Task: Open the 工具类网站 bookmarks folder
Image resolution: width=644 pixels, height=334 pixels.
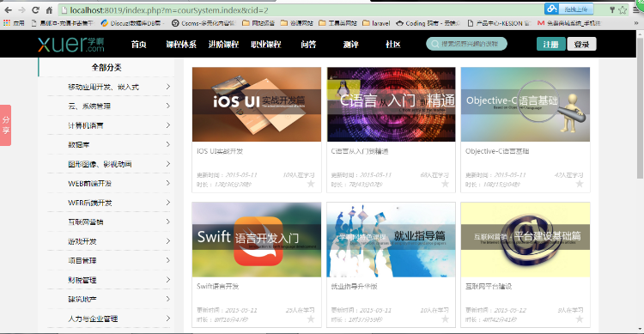Action: click(x=337, y=23)
